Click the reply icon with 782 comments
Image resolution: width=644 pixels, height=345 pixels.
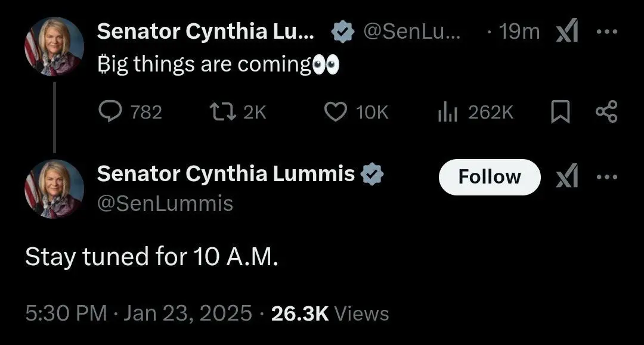pos(110,111)
